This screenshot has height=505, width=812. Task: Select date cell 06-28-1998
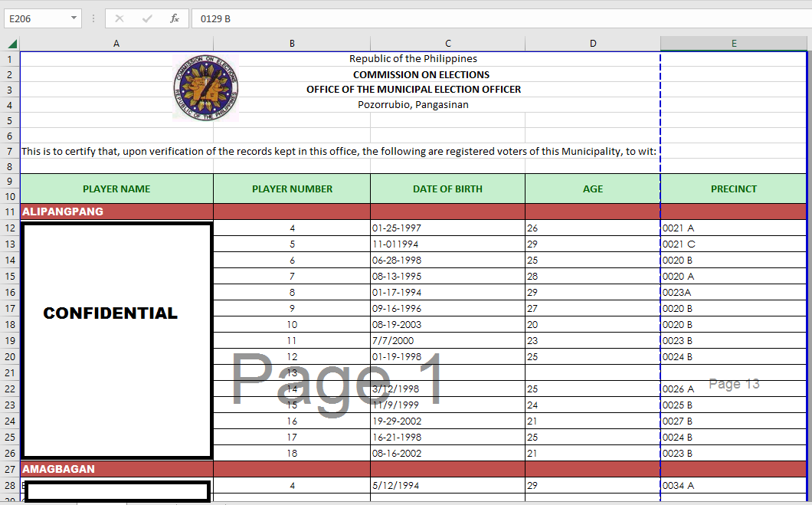tap(448, 260)
